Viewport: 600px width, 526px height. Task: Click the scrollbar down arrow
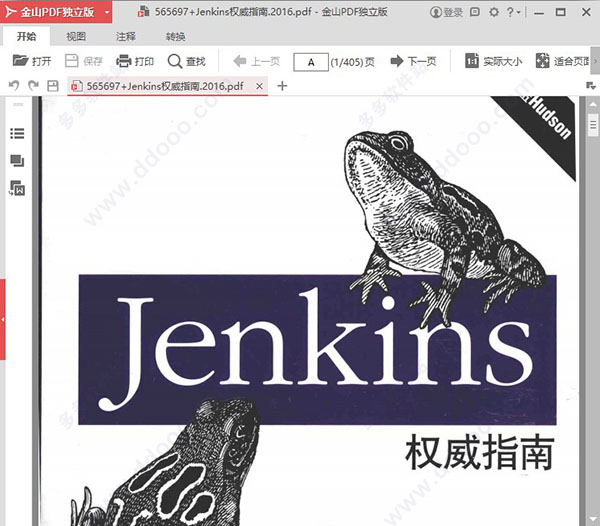click(593, 519)
